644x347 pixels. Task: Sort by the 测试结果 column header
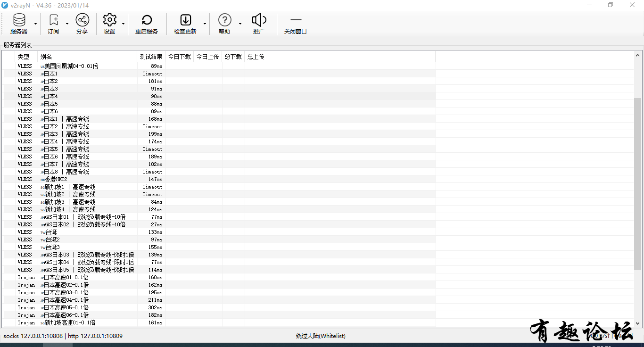click(151, 57)
